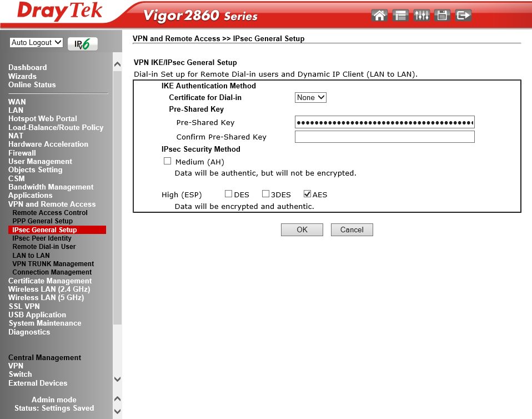Open Hardware Acceleration menu

tap(48, 144)
